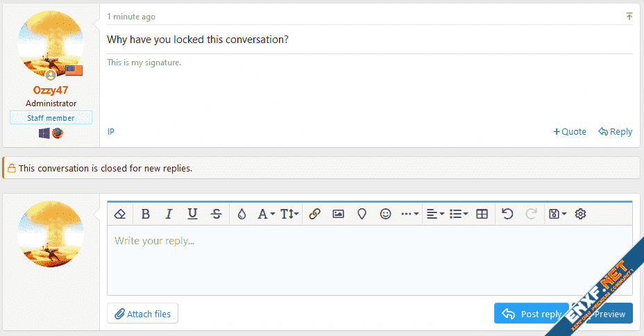This screenshot has width=644, height=336.
Task: Open the editor settings gear icon
Action: tap(581, 214)
